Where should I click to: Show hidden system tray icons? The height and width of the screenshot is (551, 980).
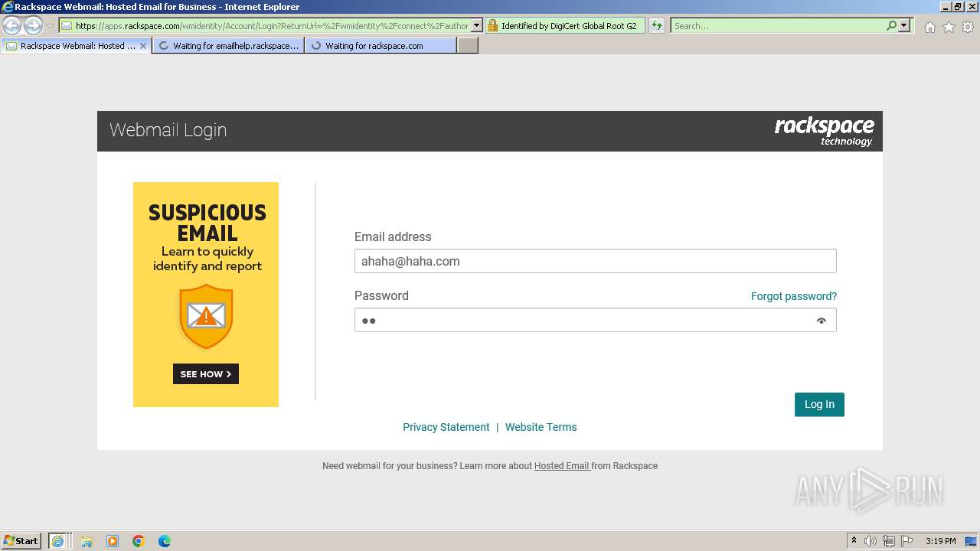pos(854,541)
